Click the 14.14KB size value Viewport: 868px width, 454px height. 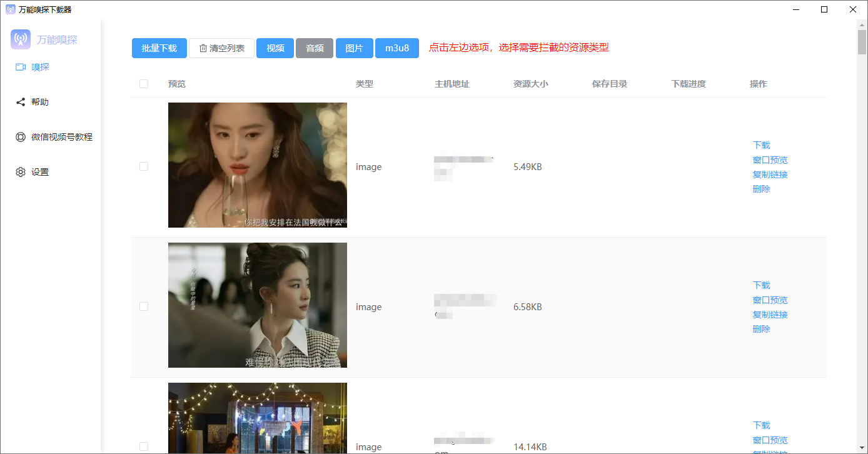(x=530, y=447)
